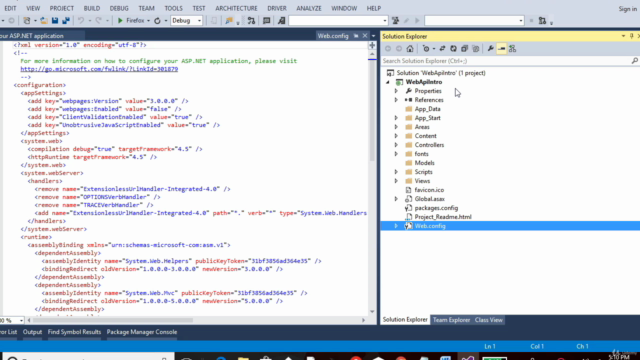
Task: Click the Refresh browser icon beside Firefox
Action: [x=157, y=20]
